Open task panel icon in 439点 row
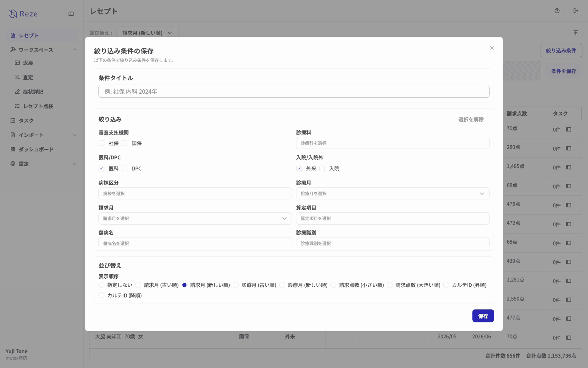This screenshot has width=588, height=368. 569,262
